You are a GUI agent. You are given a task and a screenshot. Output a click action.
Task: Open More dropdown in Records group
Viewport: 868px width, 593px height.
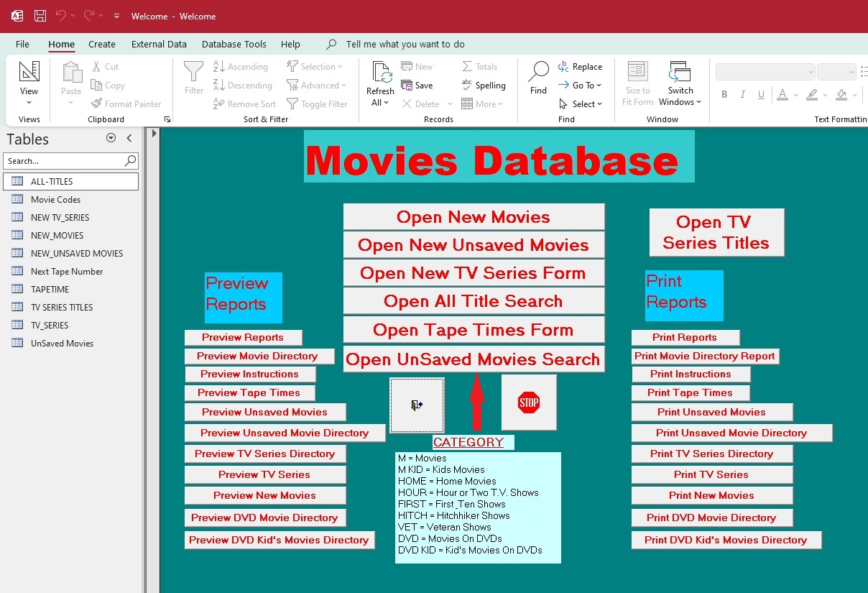tap(482, 104)
